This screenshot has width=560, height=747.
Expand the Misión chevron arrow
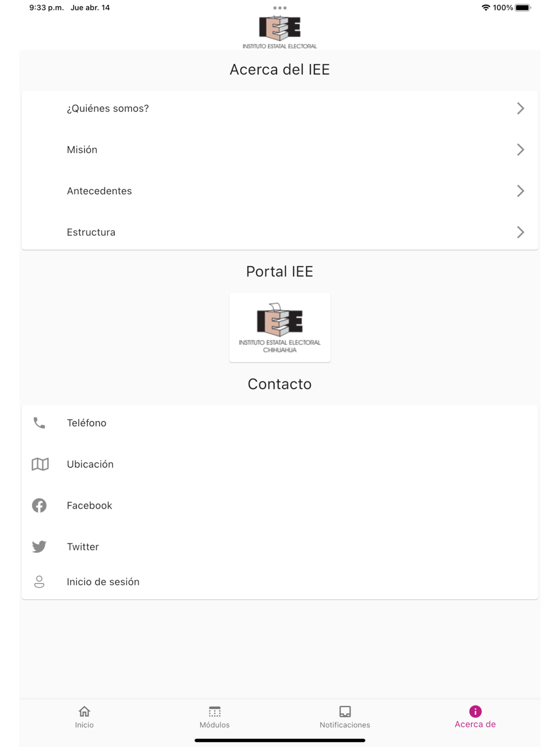click(520, 150)
